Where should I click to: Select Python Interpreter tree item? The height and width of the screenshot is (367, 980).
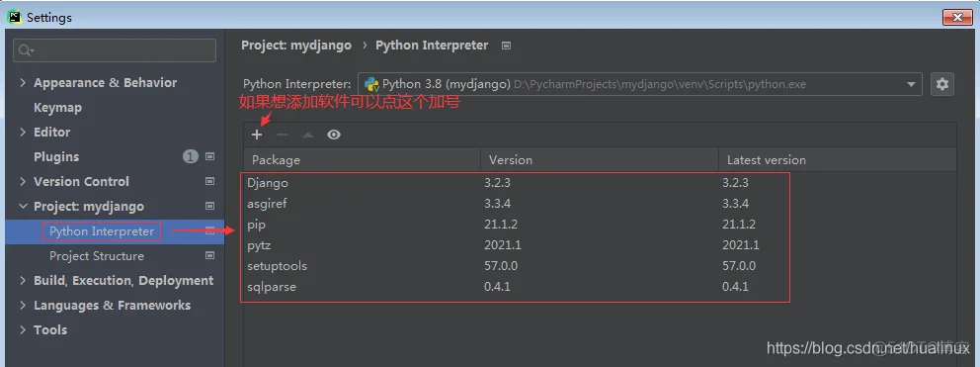[x=102, y=231]
